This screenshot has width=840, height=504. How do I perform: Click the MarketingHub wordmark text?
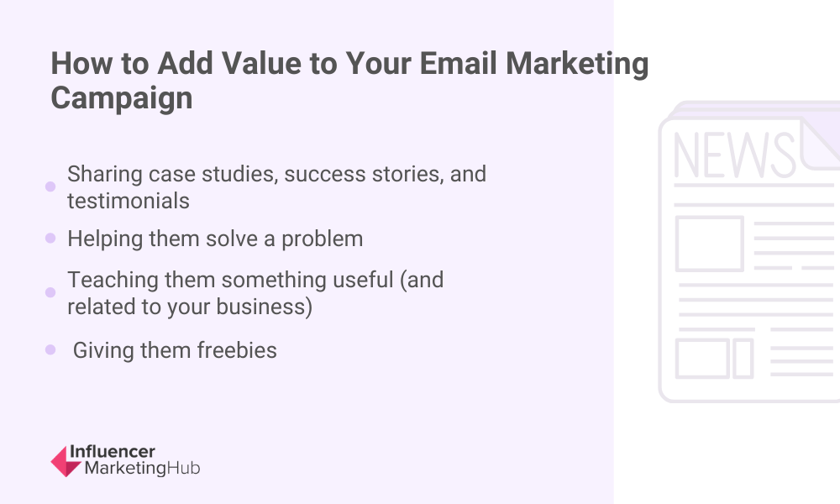click(143, 468)
